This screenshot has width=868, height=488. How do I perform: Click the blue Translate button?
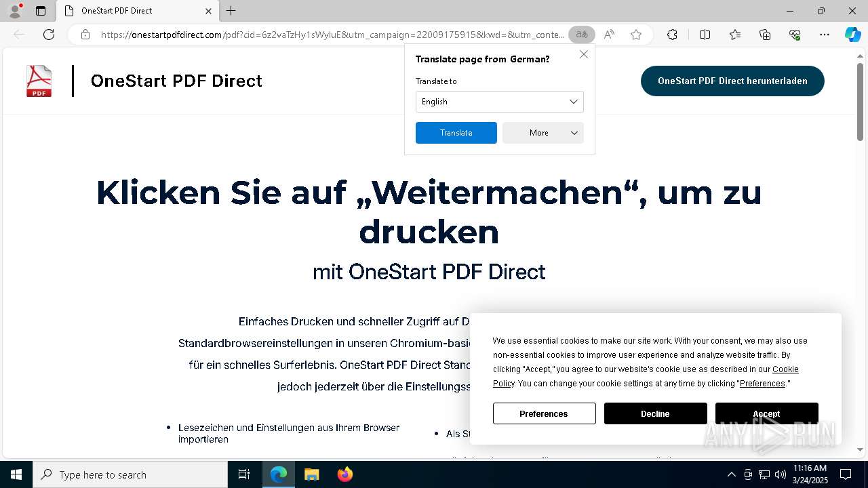point(456,133)
